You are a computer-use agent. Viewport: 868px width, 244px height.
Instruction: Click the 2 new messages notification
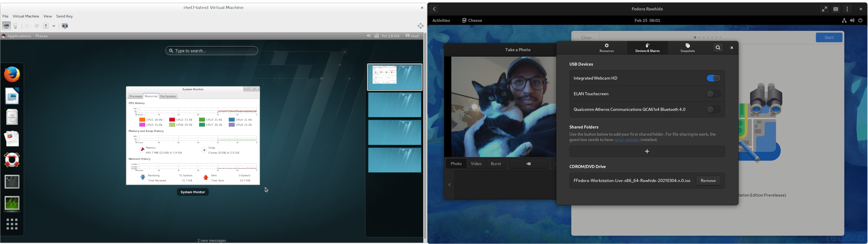click(212, 241)
